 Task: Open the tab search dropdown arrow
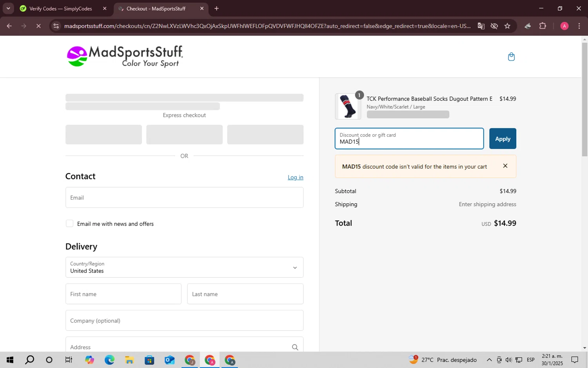click(x=8, y=9)
